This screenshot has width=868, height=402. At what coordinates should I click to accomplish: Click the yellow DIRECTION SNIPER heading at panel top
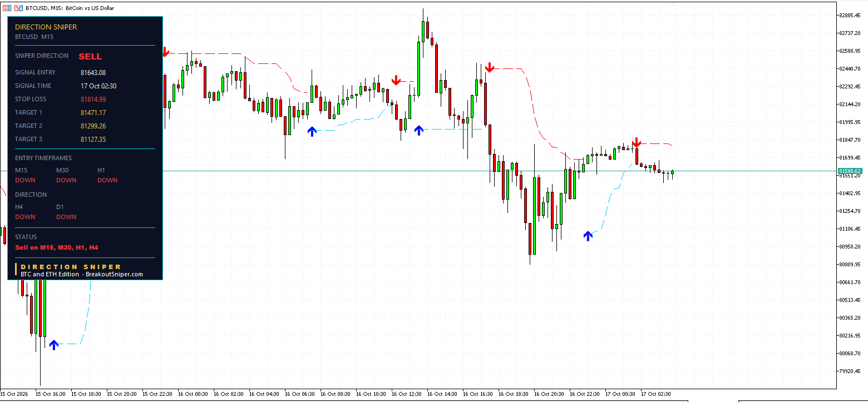(x=46, y=27)
